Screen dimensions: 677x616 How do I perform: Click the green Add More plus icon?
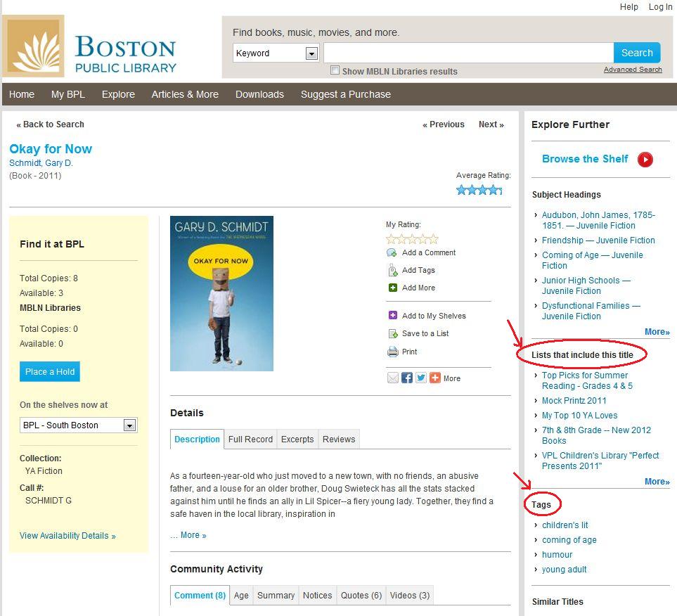tap(393, 288)
